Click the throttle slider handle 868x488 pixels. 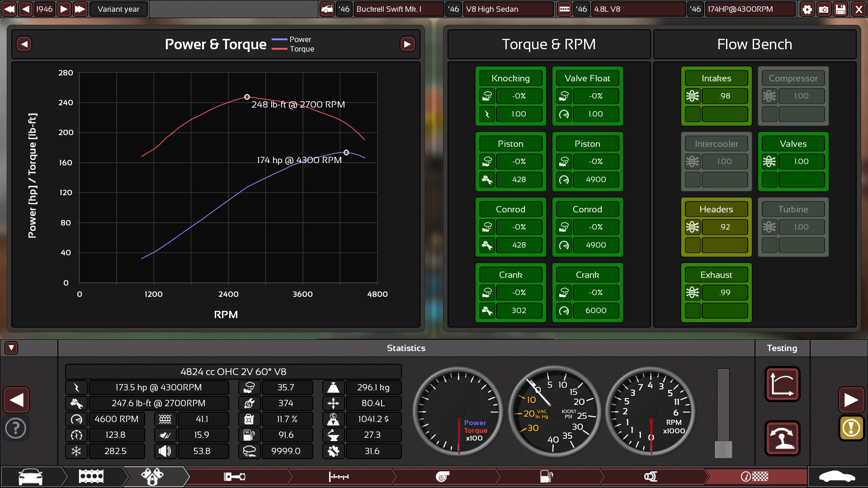pos(723,449)
